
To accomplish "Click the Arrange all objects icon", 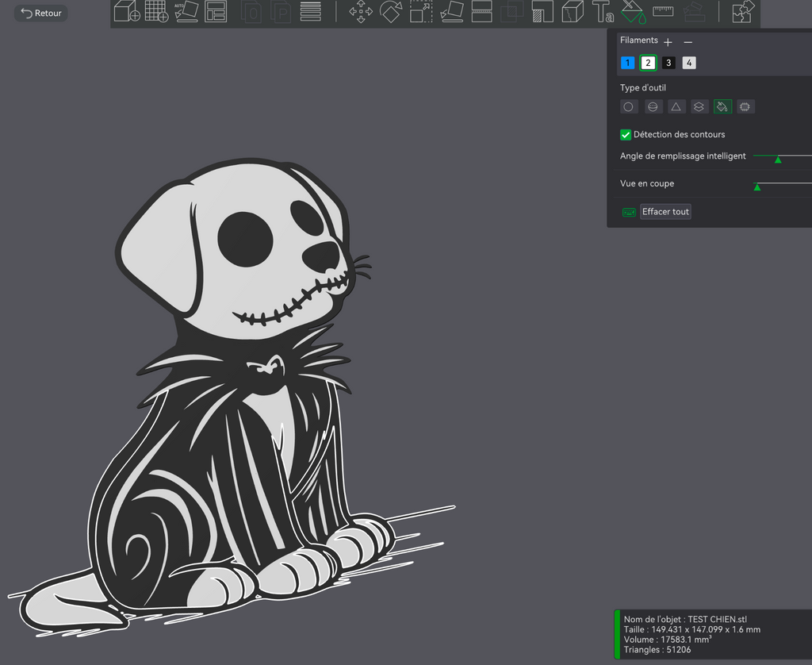I will pyautogui.click(x=216, y=11).
